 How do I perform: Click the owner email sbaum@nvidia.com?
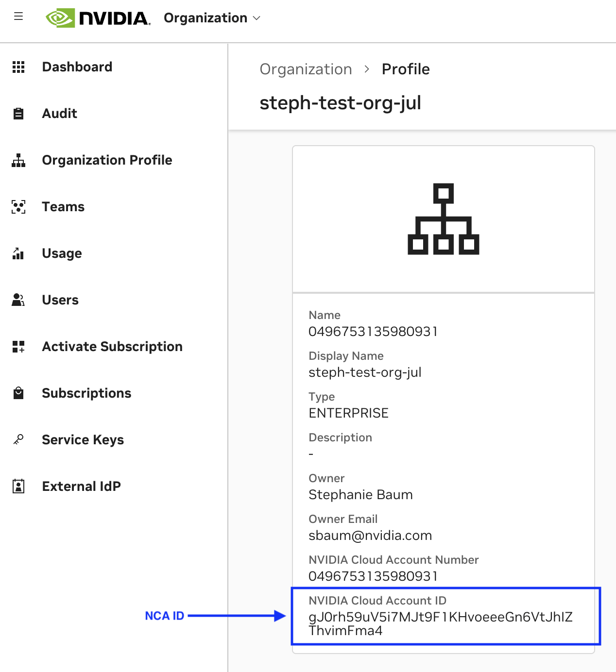coord(370,536)
